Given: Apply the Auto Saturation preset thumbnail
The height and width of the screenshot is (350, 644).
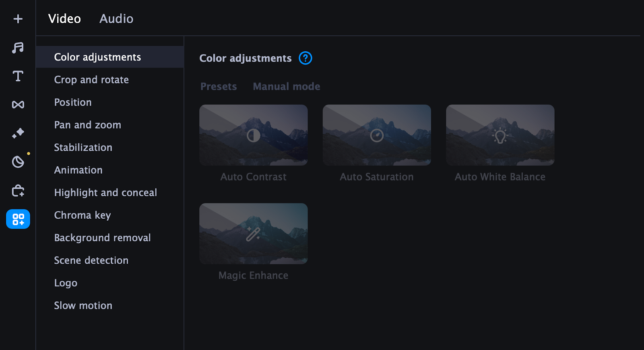Looking at the screenshot, I should coord(377,135).
